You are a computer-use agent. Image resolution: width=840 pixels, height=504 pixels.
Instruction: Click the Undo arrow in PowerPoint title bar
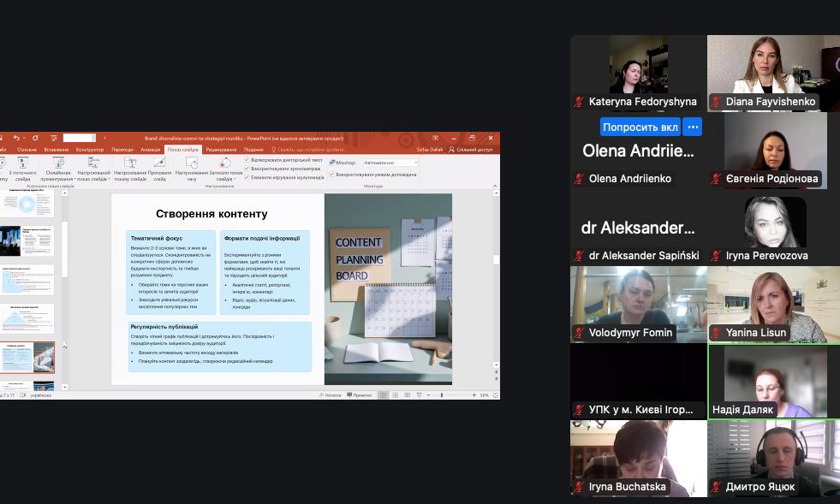click(x=16, y=138)
